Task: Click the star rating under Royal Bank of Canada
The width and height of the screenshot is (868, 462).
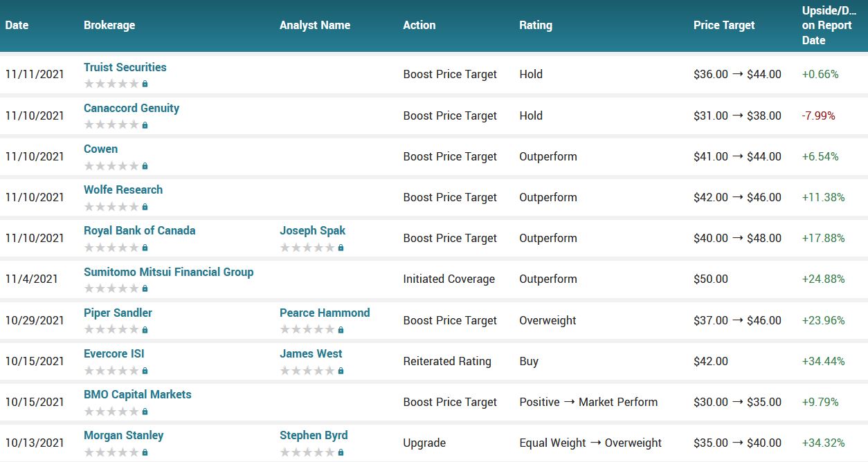Action: pyautogui.click(x=111, y=248)
